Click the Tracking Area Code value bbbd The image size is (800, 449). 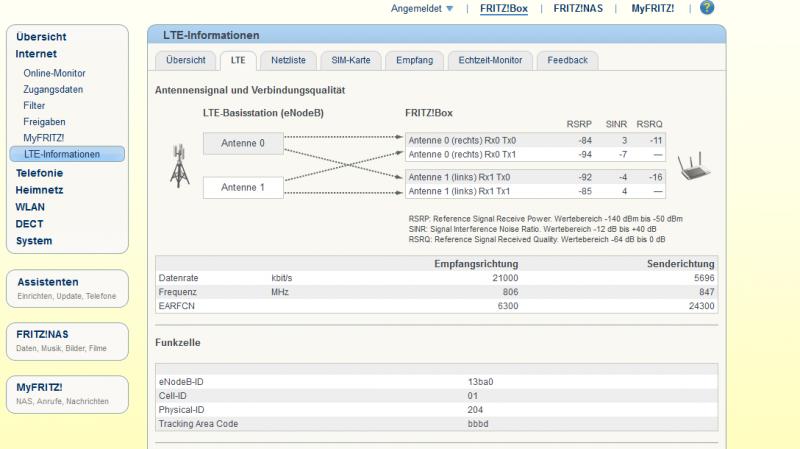click(x=478, y=424)
